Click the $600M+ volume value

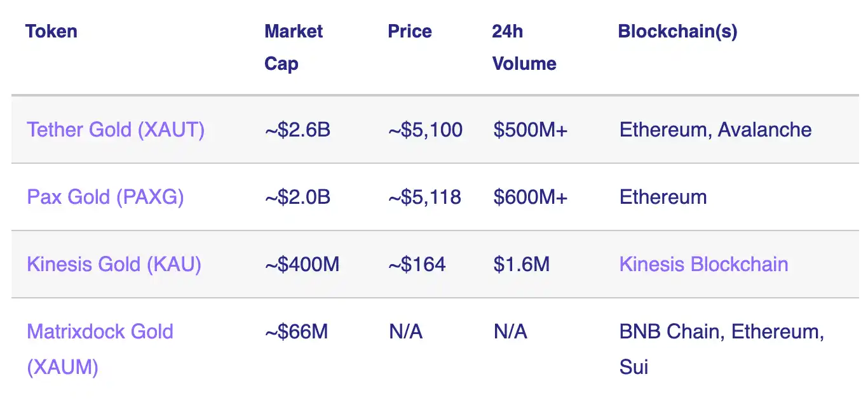(x=530, y=197)
